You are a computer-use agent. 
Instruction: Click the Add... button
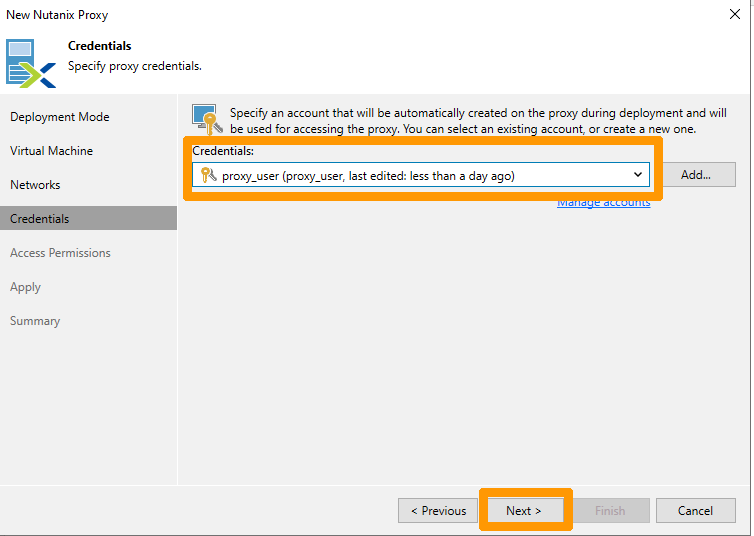[x=695, y=175]
